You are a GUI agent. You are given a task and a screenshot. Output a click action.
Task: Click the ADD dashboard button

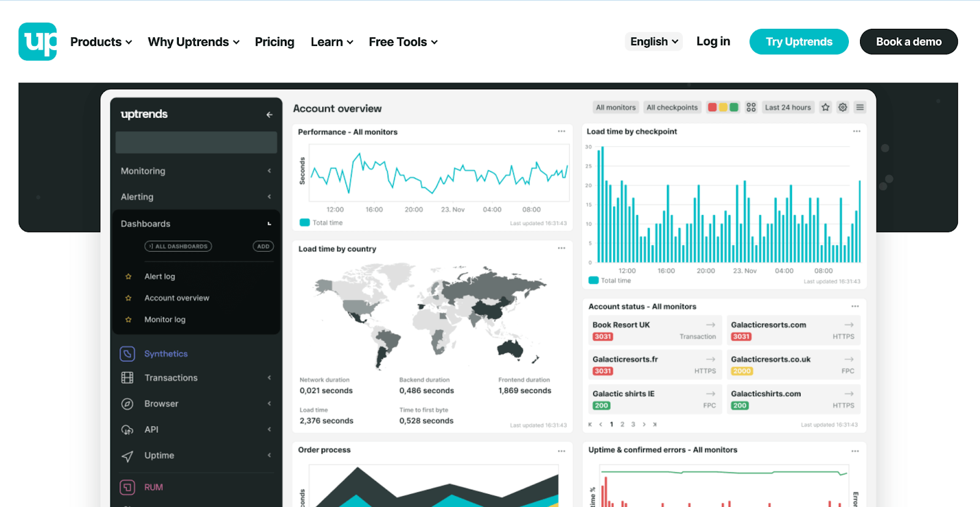click(263, 246)
